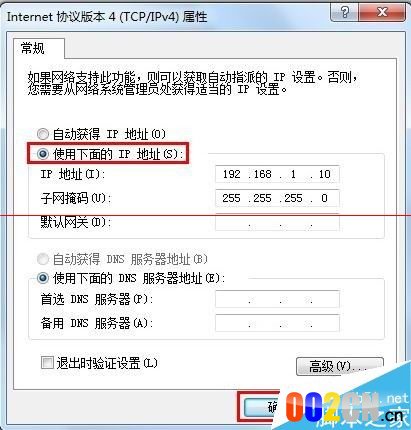The height and width of the screenshot is (430, 411).
Task: Click the 备用 DNS 服务器 field
Action: (277, 323)
